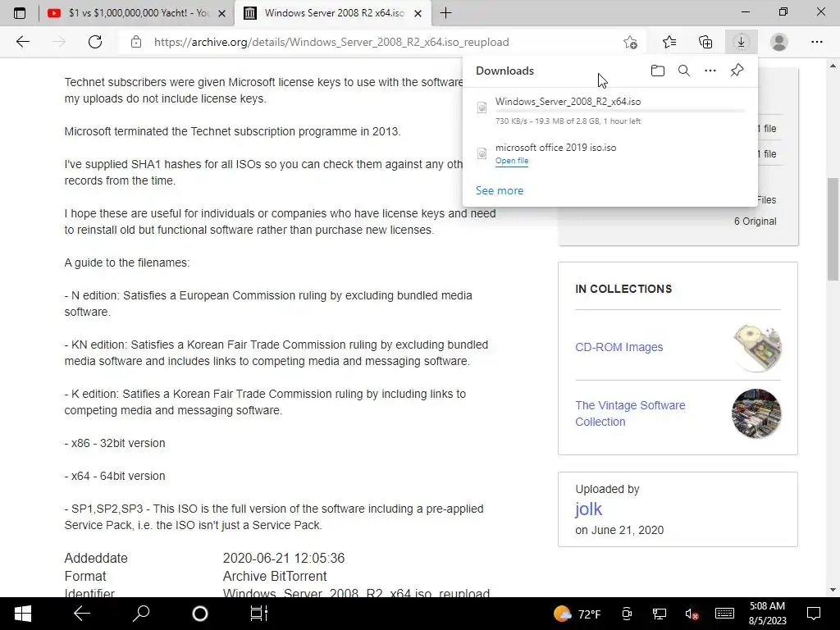
Task: Open a new browser tab
Action: click(445, 13)
